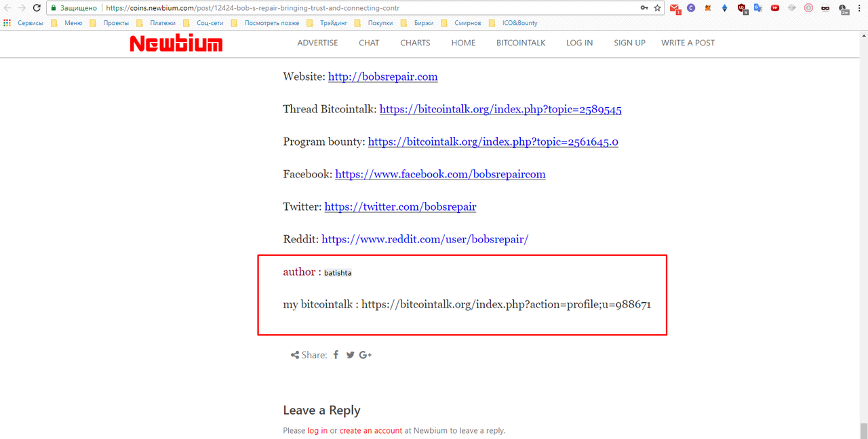Image resolution: width=868 pixels, height=439 pixels.
Task: Reload the page with refresh icon
Action: click(37, 8)
